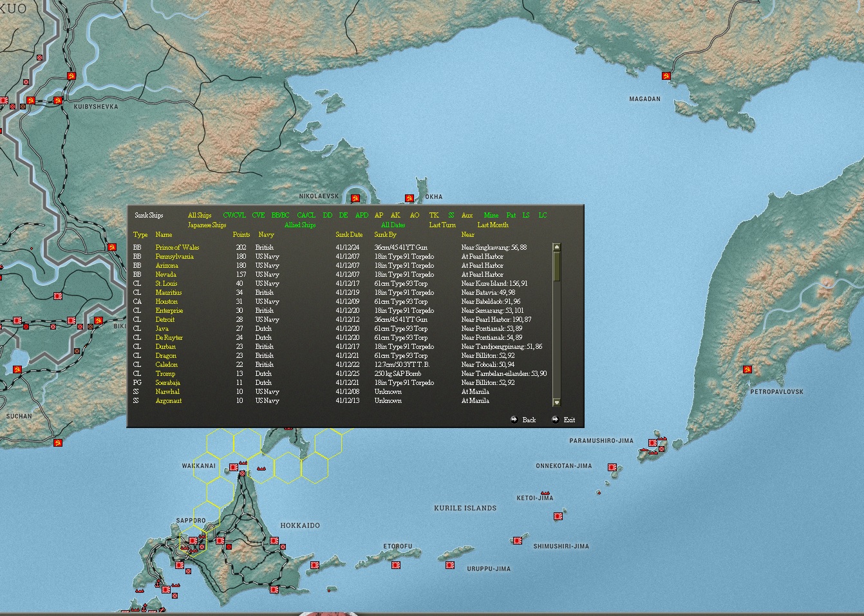Viewport: 864px width, 616px height.
Task: Click the Exit arrow icon
Action: [x=555, y=420]
